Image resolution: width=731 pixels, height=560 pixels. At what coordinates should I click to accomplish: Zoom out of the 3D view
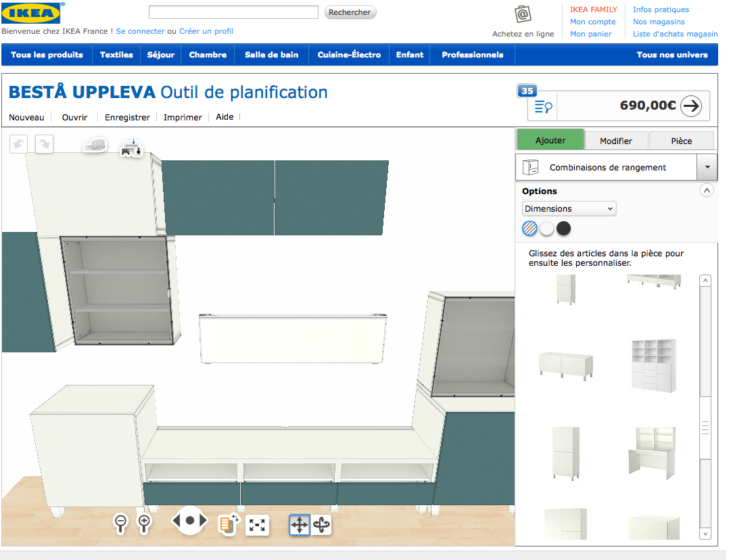121,523
